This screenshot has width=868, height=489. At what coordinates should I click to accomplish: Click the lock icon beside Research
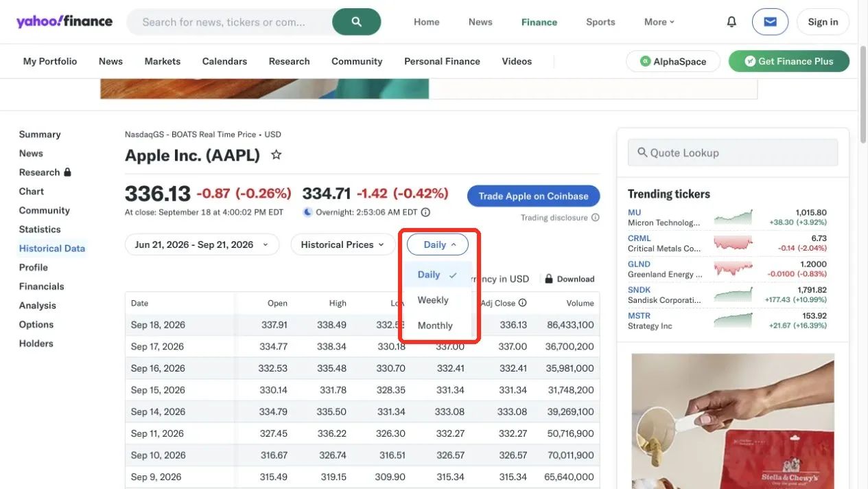point(67,172)
